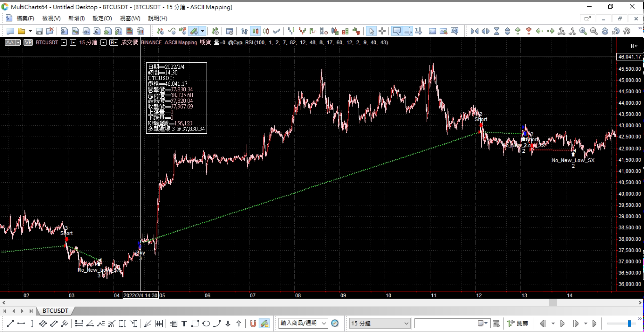This screenshot has height=332, width=644.
Task: Click the zoom out magnifier icon
Action: [594, 31]
